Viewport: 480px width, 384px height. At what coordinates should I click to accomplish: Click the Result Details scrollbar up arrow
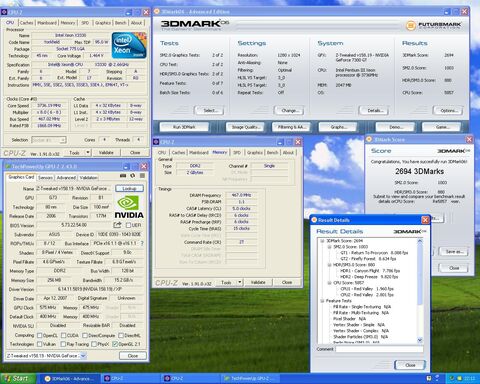pos(420,241)
